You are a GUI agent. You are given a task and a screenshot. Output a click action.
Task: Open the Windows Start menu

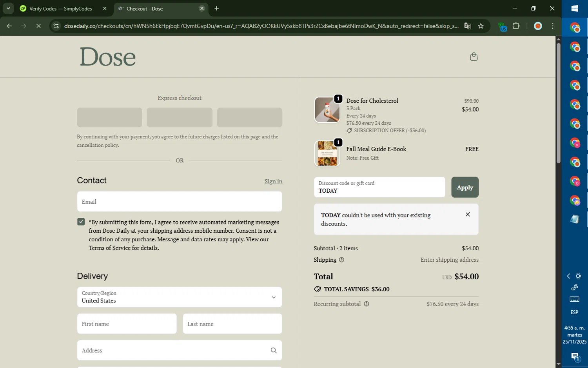click(x=575, y=8)
